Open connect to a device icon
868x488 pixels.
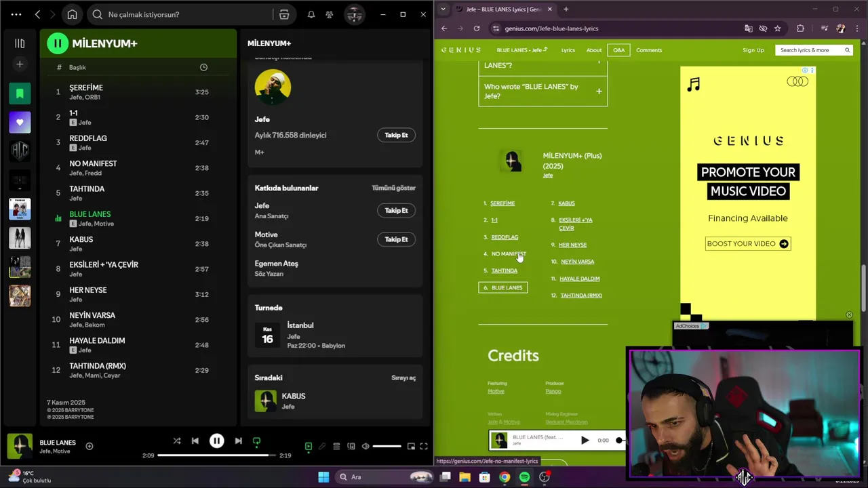tap(351, 446)
